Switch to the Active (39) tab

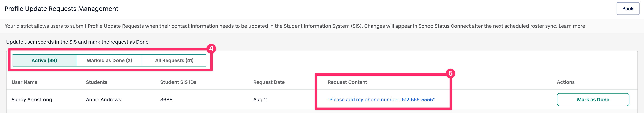click(x=44, y=60)
